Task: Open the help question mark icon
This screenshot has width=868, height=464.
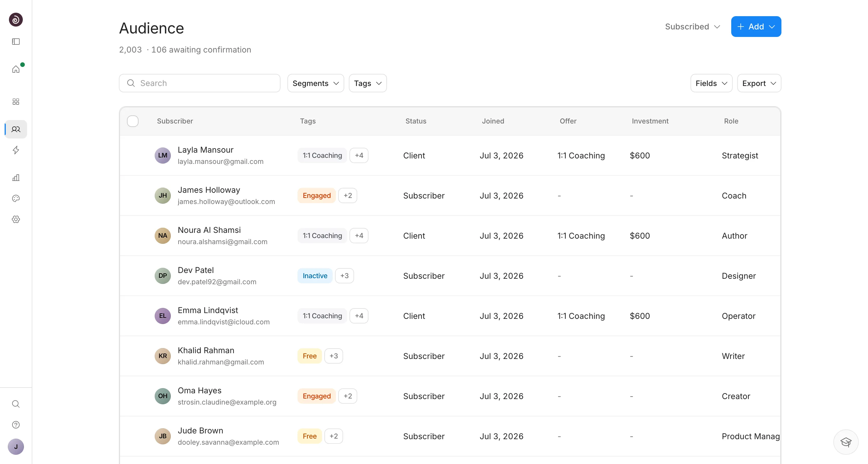Action: pyautogui.click(x=16, y=425)
